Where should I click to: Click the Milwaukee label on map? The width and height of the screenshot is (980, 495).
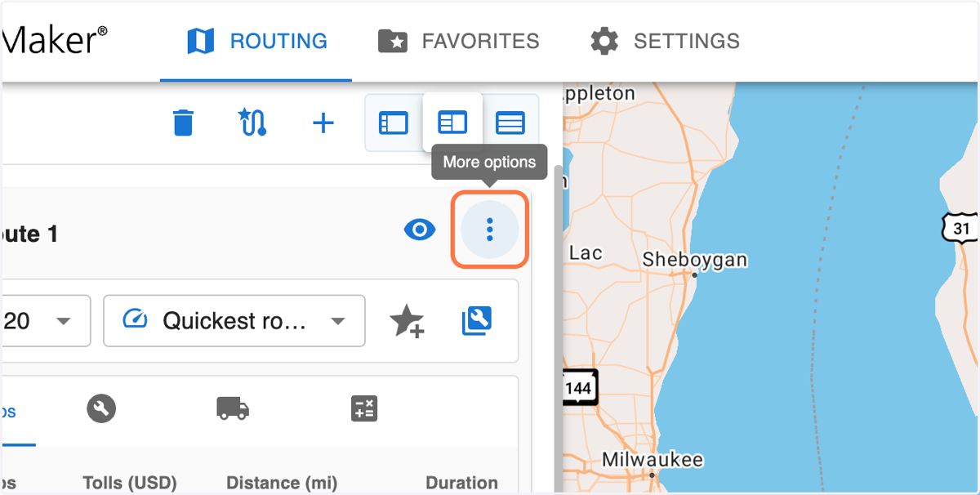(653, 460)
